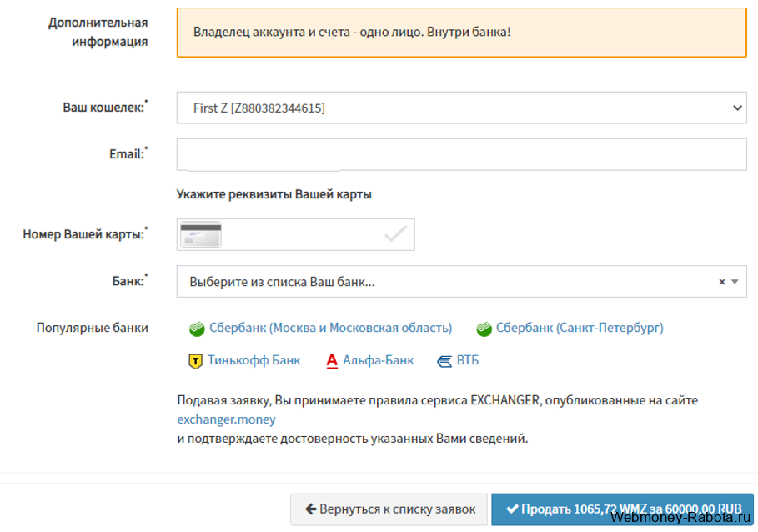Click the Номер Вашей карты label
This screenshot has width=758, height=532.
85,234
